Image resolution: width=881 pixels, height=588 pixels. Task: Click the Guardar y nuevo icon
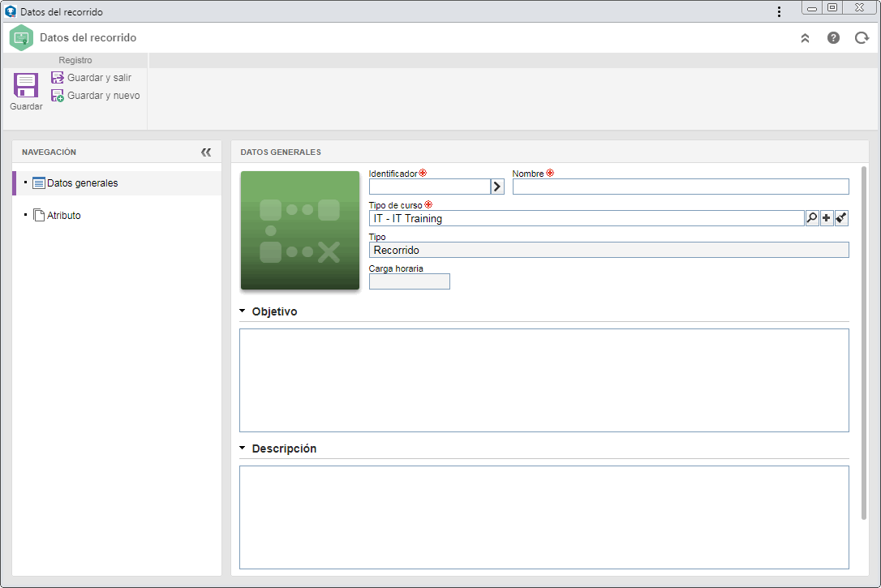tap(58, 96)
